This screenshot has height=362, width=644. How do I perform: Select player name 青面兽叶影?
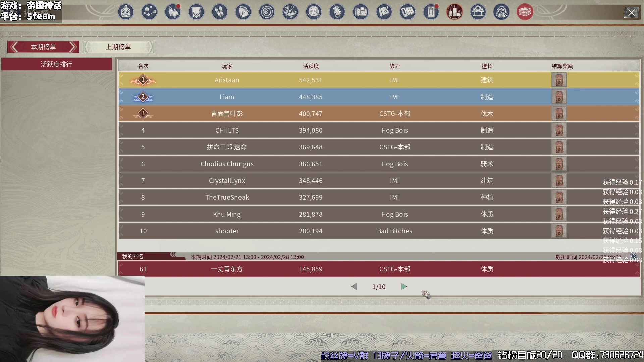[x=227, y=114]
